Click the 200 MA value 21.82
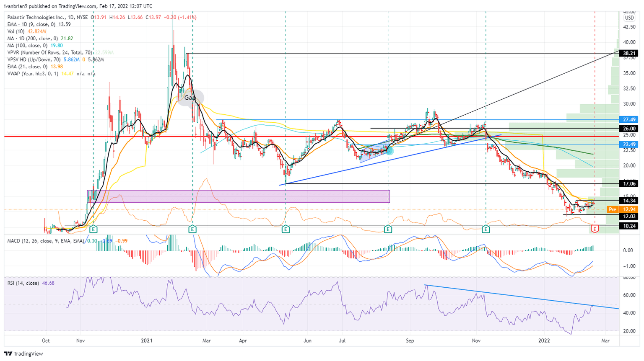644x361 pixels. coord(67,39)
